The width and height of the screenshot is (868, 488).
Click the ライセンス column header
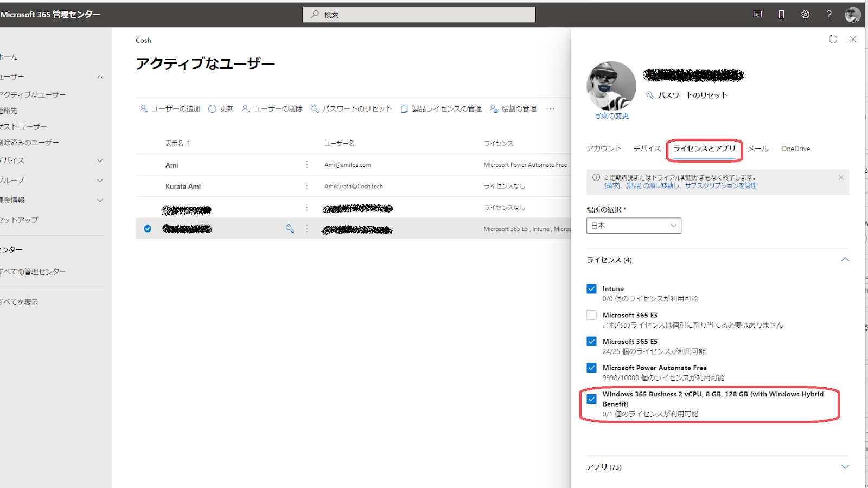(499, 143)
